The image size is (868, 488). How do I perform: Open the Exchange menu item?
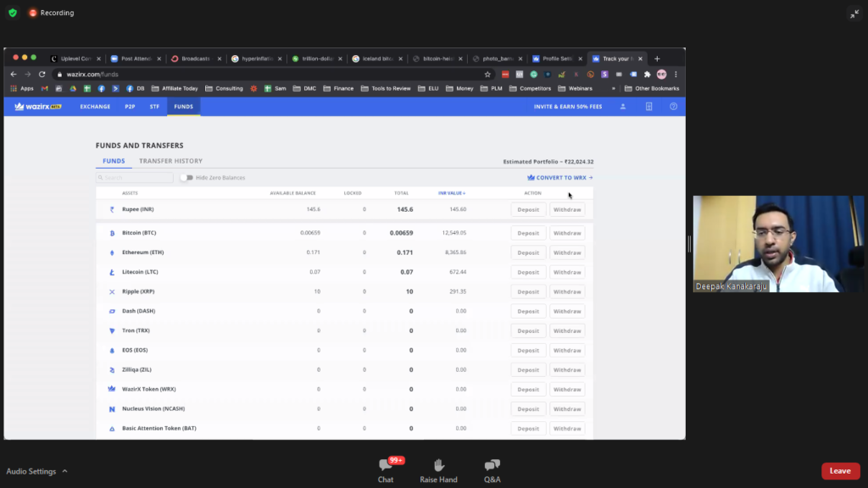pos(95,107)
